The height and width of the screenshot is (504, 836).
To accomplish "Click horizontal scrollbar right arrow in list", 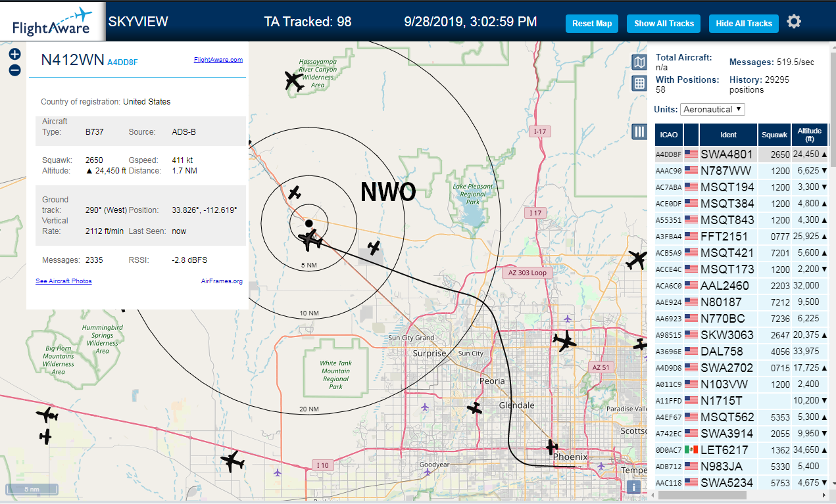I will pos(824,494).
